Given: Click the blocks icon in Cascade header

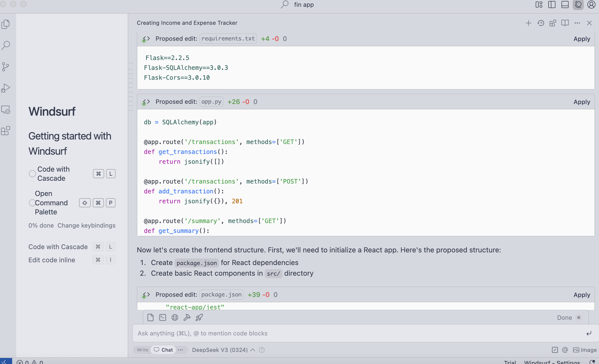Looking at the screenshot, I should click(x=553, y=23).
